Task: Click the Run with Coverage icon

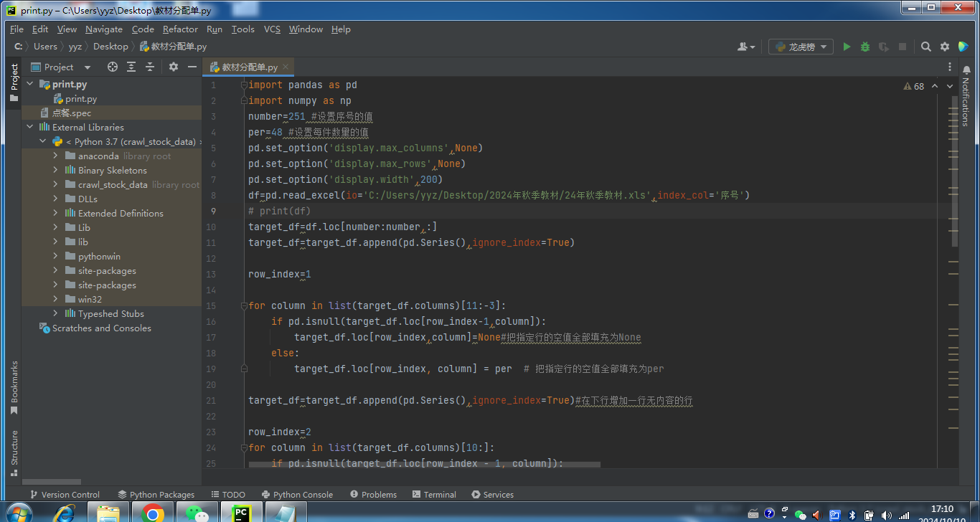Action: pyautogui.click(x=884, y=47)
